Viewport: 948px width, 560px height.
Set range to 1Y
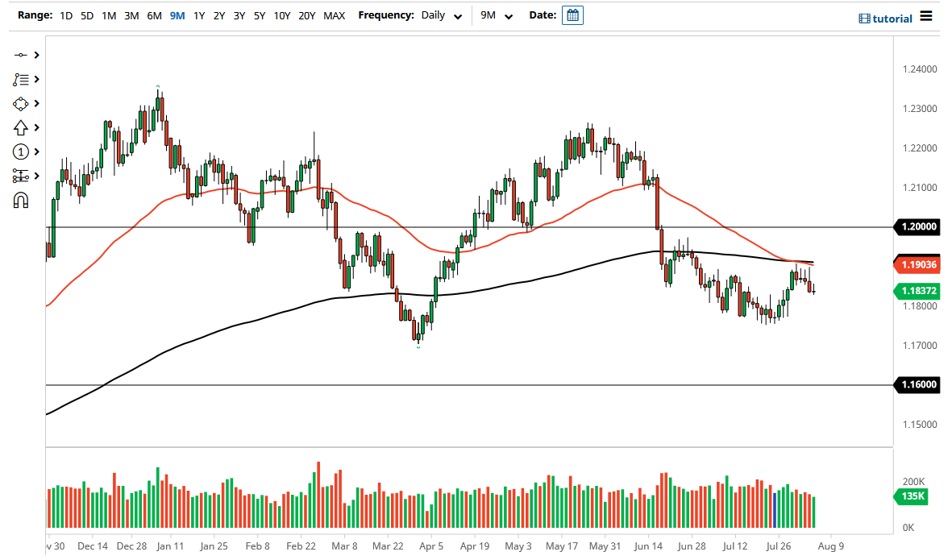coord(198,15)
